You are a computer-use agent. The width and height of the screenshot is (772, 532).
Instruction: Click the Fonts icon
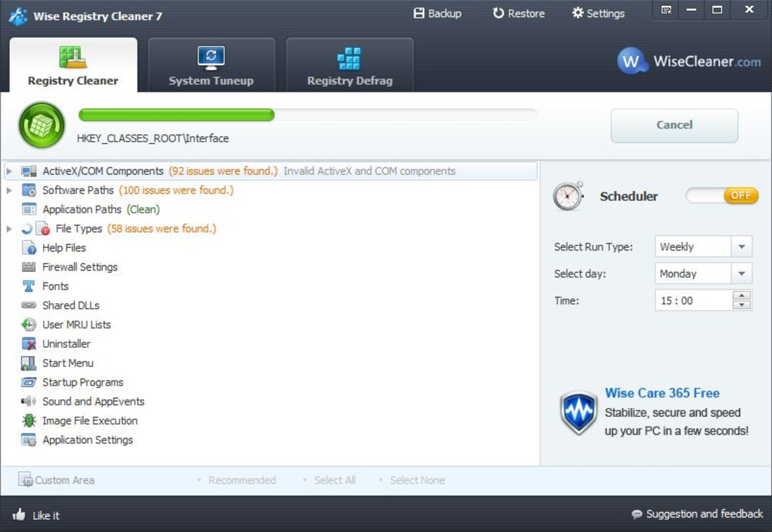click(x=29, y=286)
